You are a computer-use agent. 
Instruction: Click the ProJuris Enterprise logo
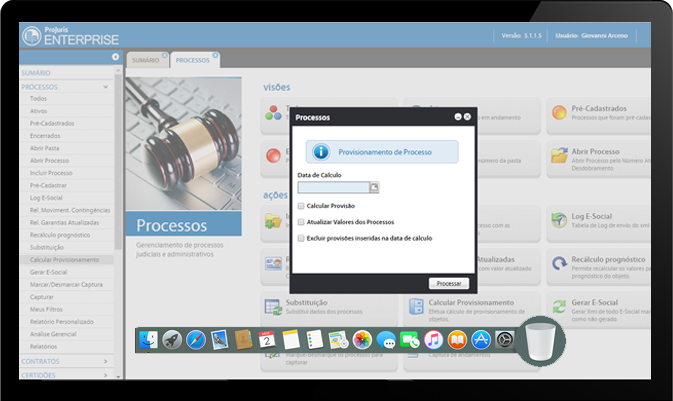click(x=70, y=36)
